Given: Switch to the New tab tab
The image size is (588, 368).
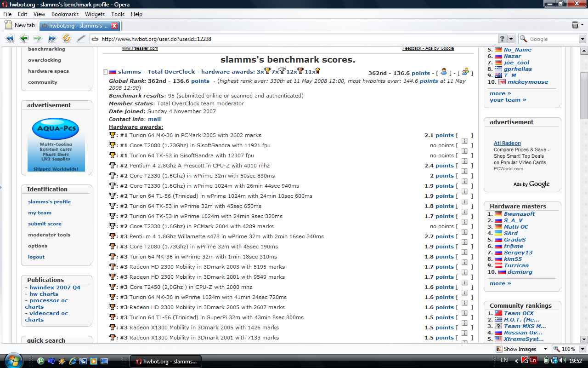Looking at the screenshot, I should (20, 26).
